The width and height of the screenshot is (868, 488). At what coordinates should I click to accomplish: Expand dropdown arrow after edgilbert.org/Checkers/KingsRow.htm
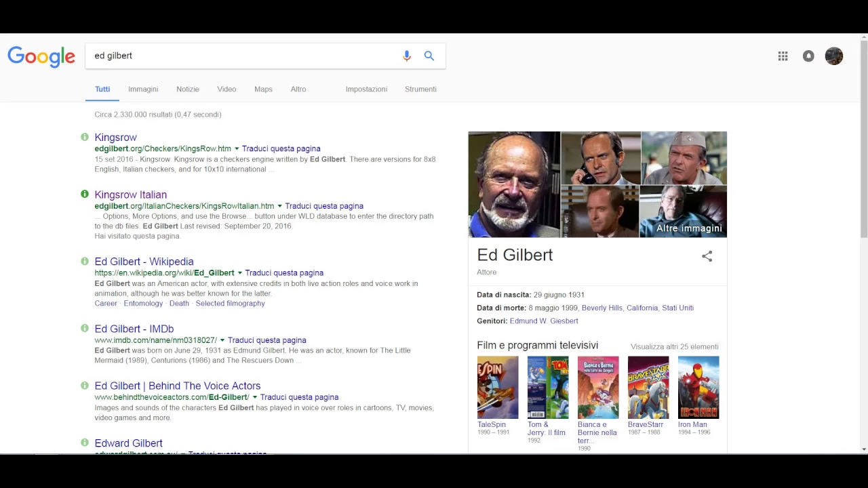coord(237,148)
